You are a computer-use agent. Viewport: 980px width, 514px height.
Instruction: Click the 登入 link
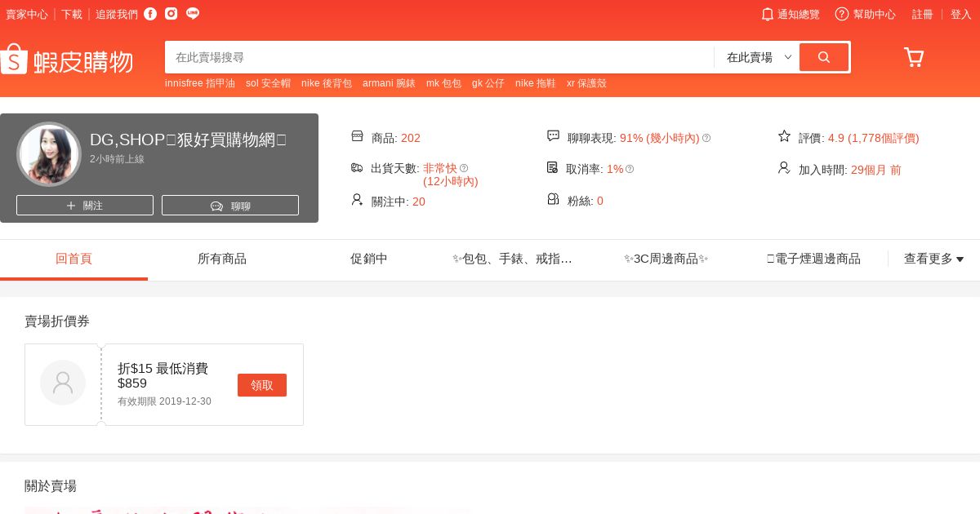coord(961,14)
